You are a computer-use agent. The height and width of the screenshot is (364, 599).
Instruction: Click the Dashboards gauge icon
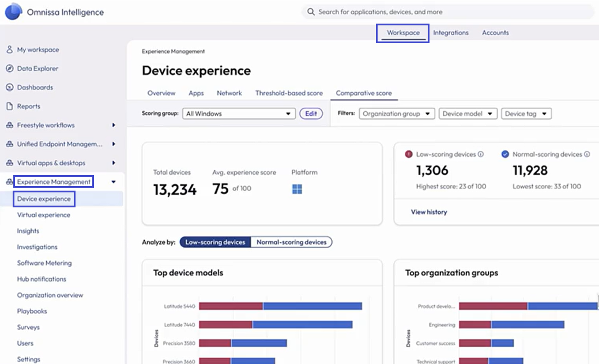[x=10, y=87]
